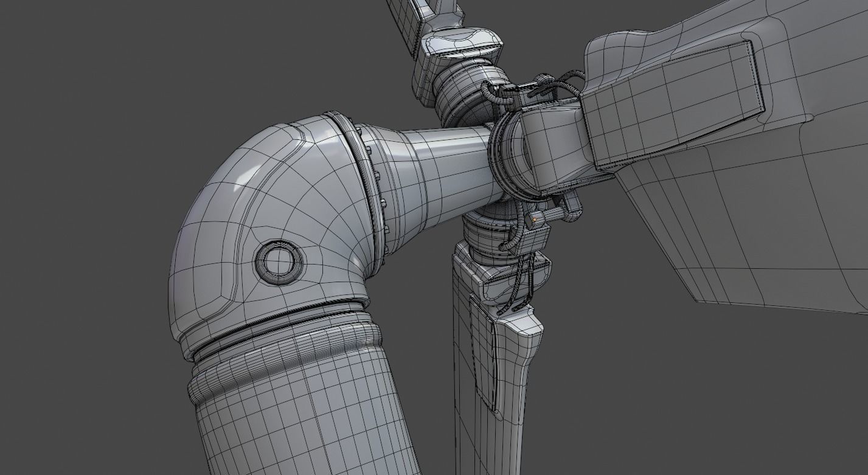Screen dimensions: 868x475
Task: Click the orange origin dot on the small connector
Action: [533, 220]
